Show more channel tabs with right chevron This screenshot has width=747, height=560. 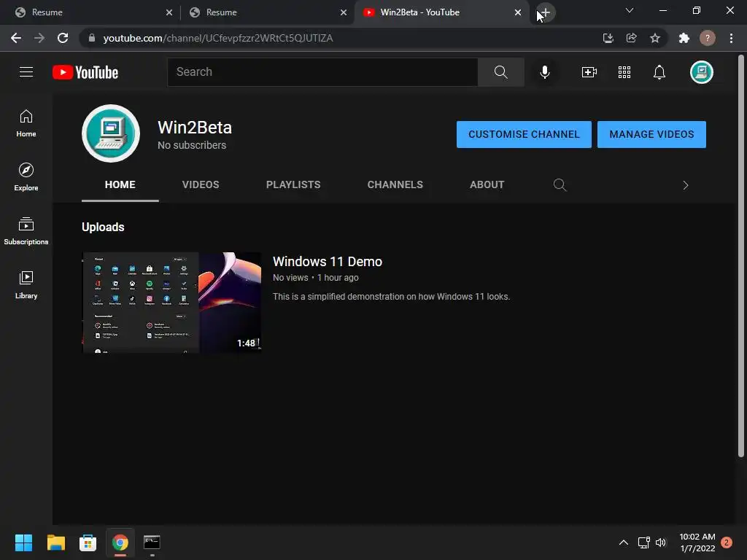(x=686, y=185)
